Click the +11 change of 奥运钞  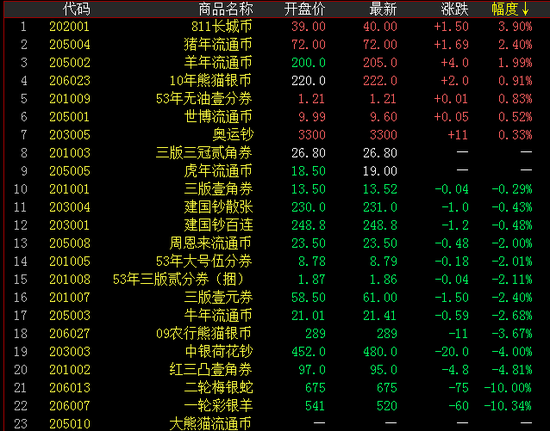click(457, 135)
